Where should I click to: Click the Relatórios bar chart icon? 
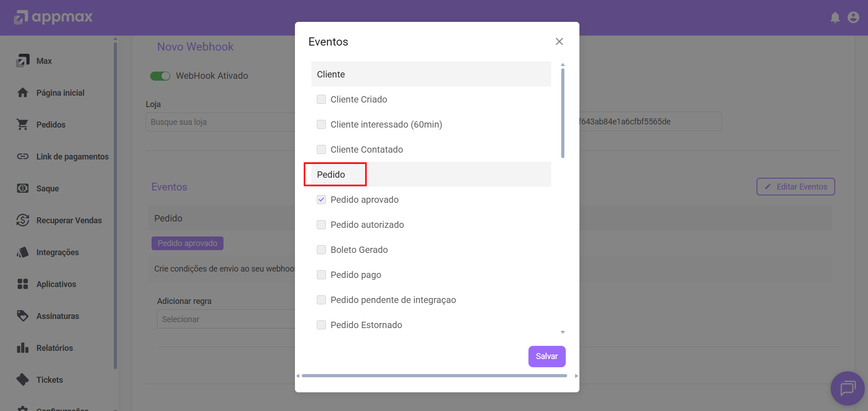22,348
